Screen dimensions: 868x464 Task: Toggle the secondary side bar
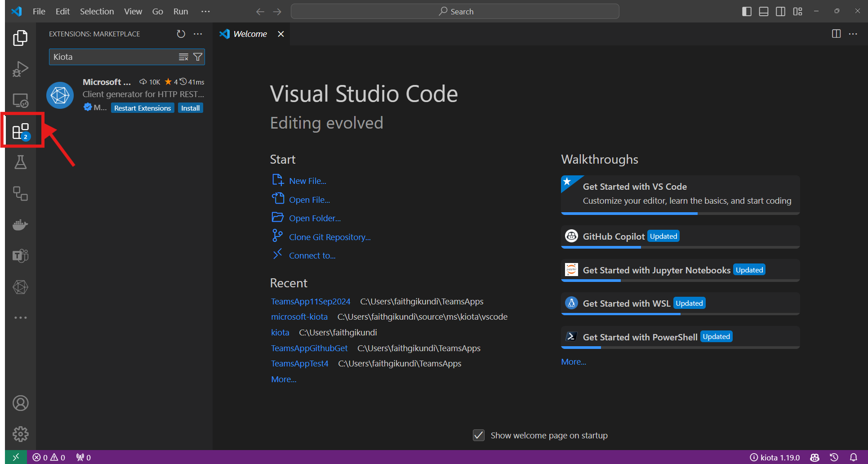781,12
